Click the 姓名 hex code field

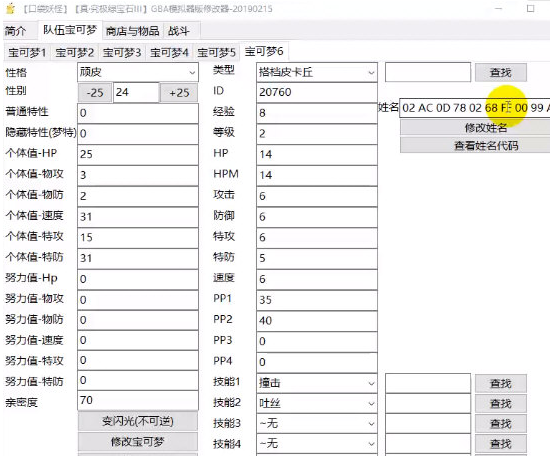click(475, 108)
